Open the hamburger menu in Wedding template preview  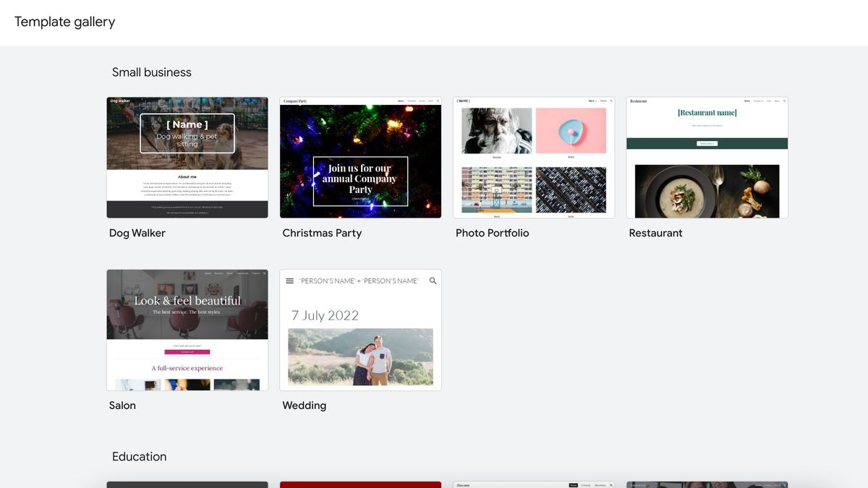(289, 281)
